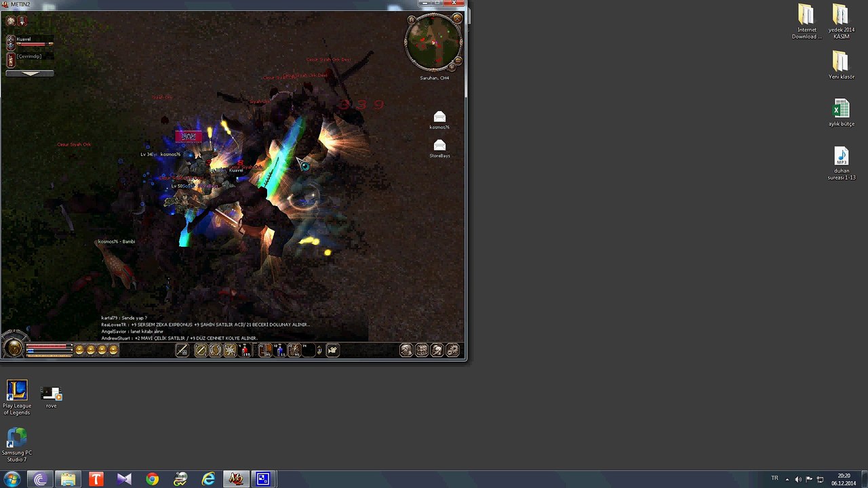The width and height of the screenshot is (868, 488).
Task: Open File Explorer from the taskbar
Action: pyautogui.click(x=68, y=479)
